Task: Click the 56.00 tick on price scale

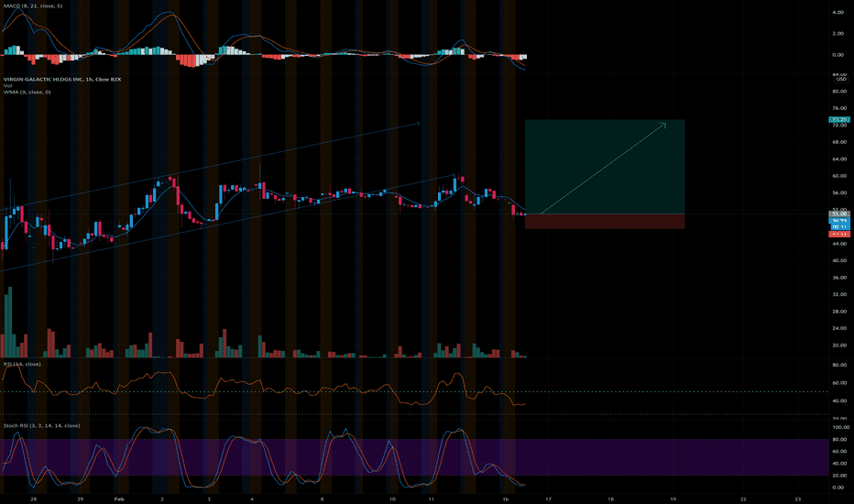Action: tap(838, 192)
